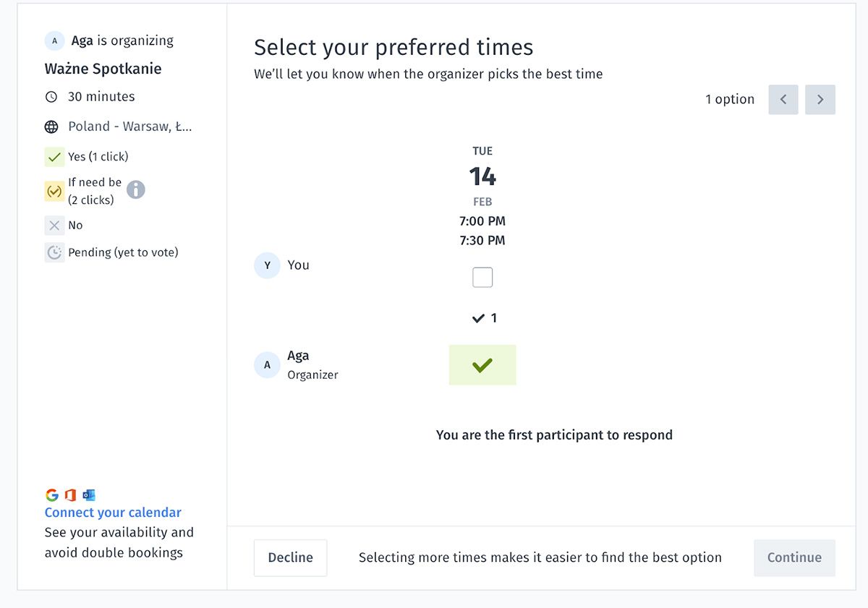Click the globe timezone icon

(51, 127)
